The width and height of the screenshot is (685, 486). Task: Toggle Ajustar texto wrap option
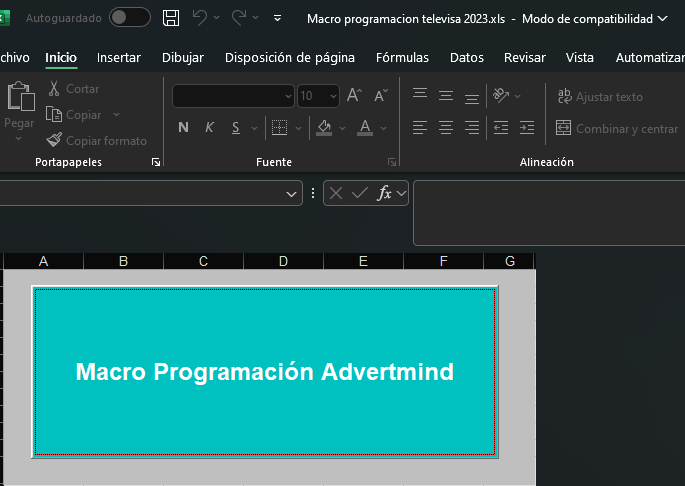[600, 97]
